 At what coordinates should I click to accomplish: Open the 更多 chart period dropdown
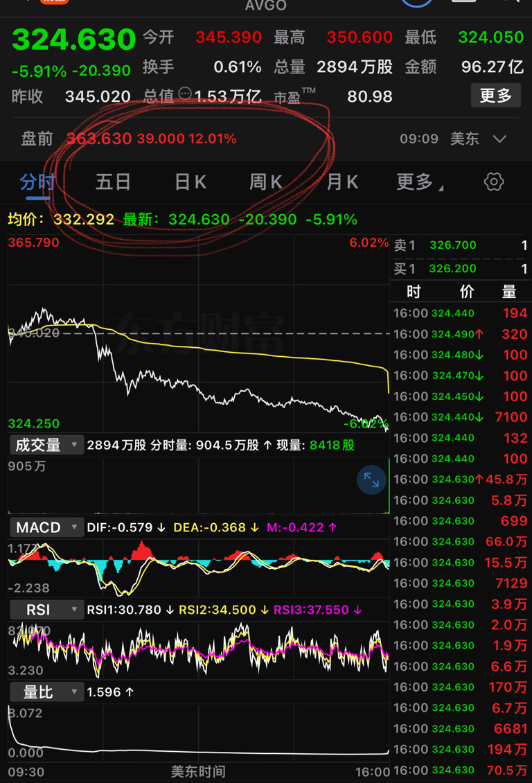(x=419, y=182)
